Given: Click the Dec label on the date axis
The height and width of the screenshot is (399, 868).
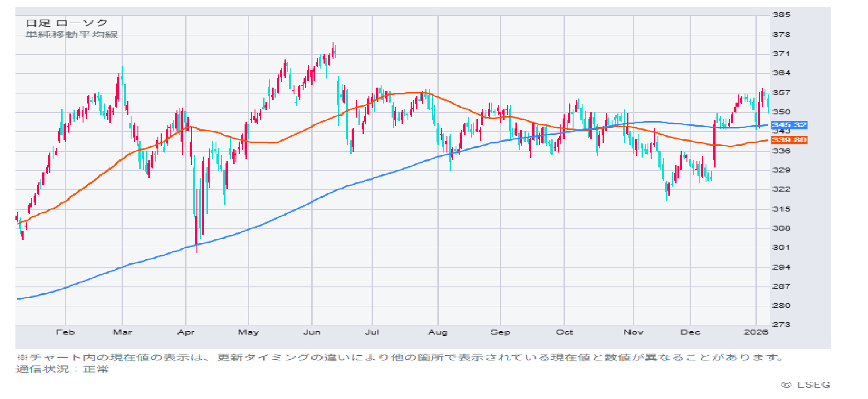Looking at the screenshot, I should 690,332.
